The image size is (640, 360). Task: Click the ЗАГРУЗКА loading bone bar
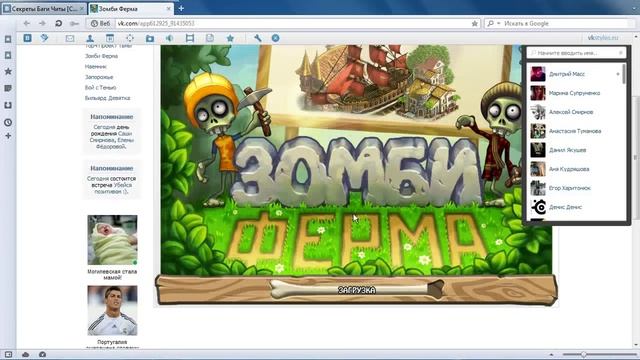click(357, 290)
